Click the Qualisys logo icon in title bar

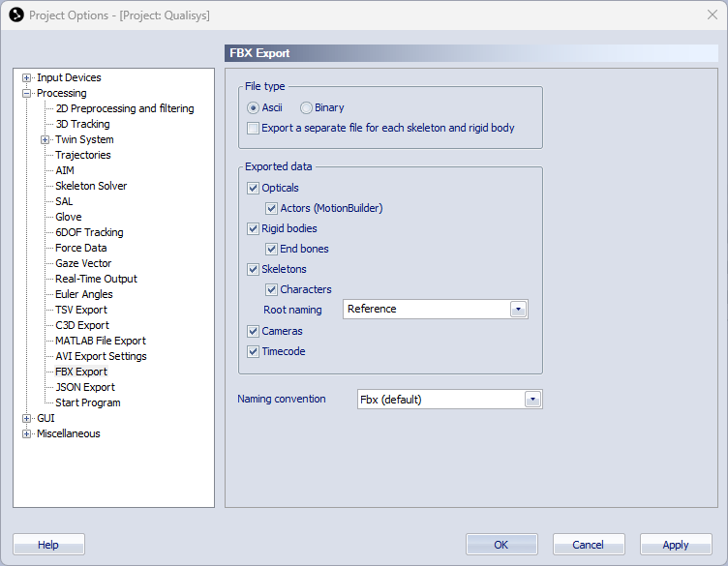click(x=16, y=15)
